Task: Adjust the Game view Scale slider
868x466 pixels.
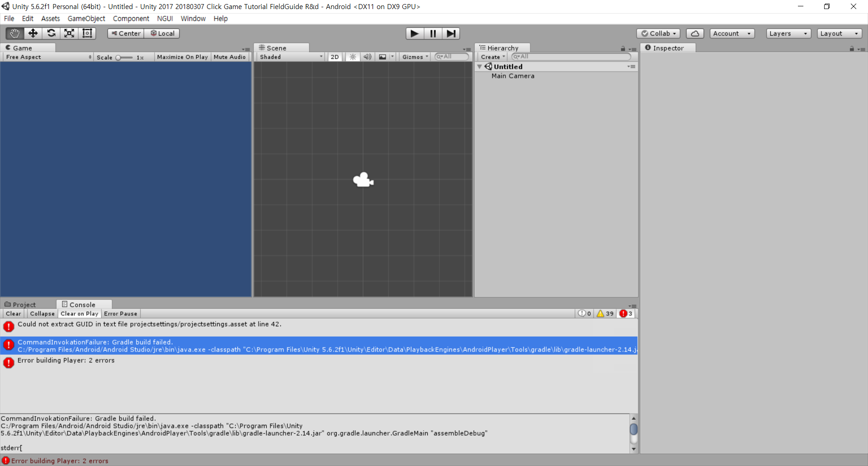Action: [124, 57]
